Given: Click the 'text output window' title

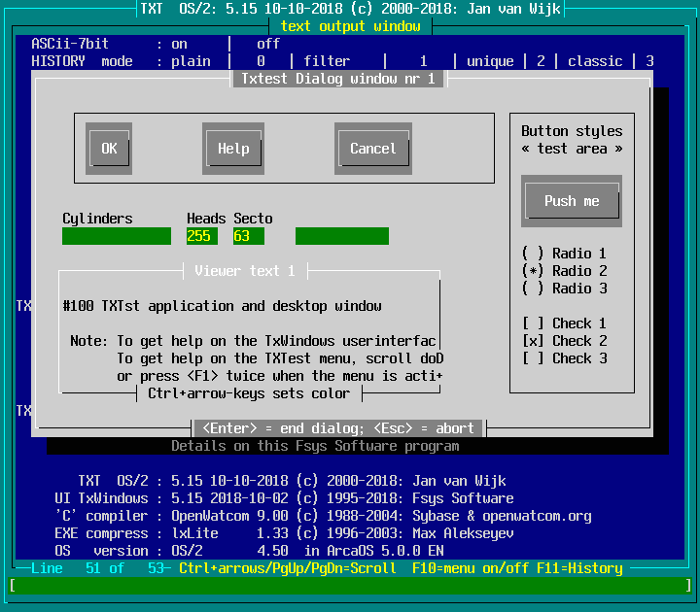Looking at the screenshot, I should [350, 26].
